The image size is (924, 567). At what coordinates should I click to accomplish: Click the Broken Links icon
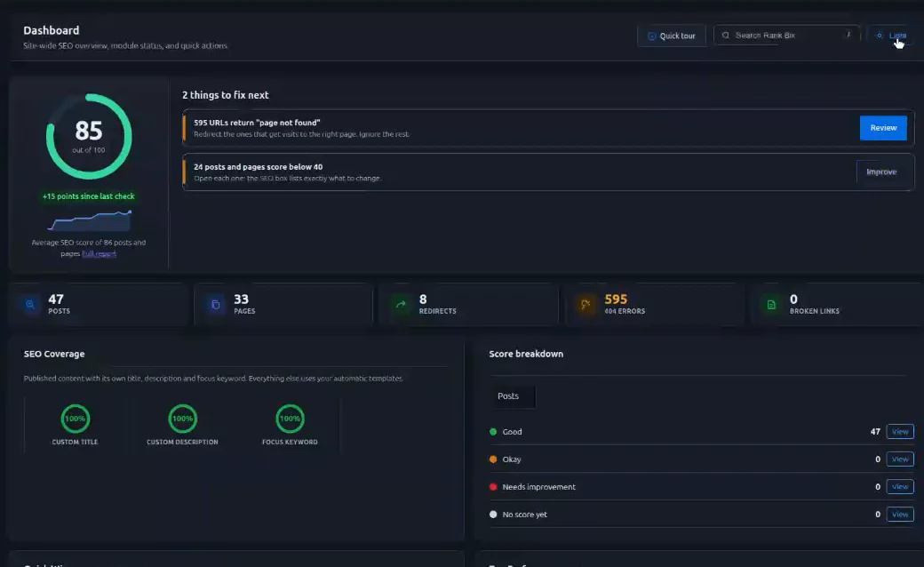click(771, 305)
